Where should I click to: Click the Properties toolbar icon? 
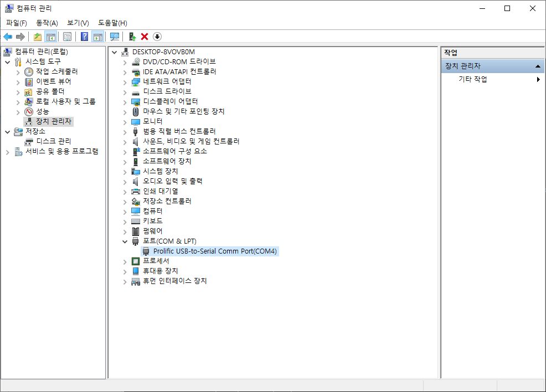[x=67, y=37]
